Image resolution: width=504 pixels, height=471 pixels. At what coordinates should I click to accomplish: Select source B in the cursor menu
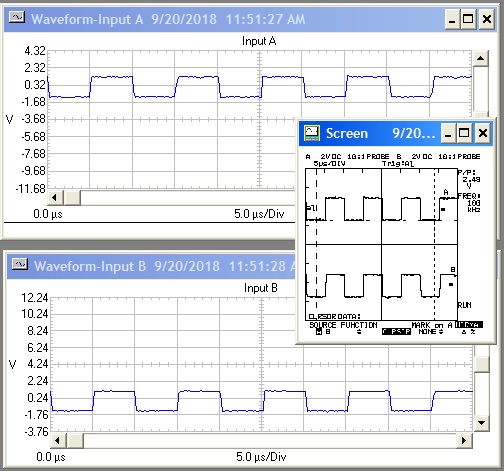[x=328, y=332]
